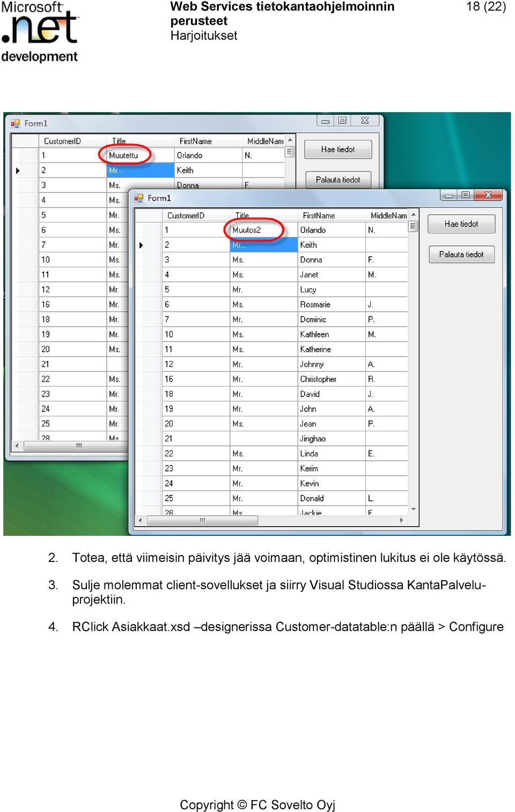
Task: Select the Muutos2 title cell
Action: tap(264, 230)
